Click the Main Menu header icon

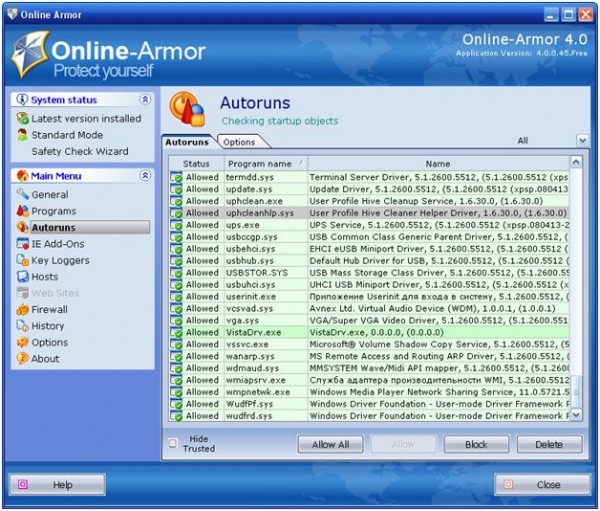[23, 176]
